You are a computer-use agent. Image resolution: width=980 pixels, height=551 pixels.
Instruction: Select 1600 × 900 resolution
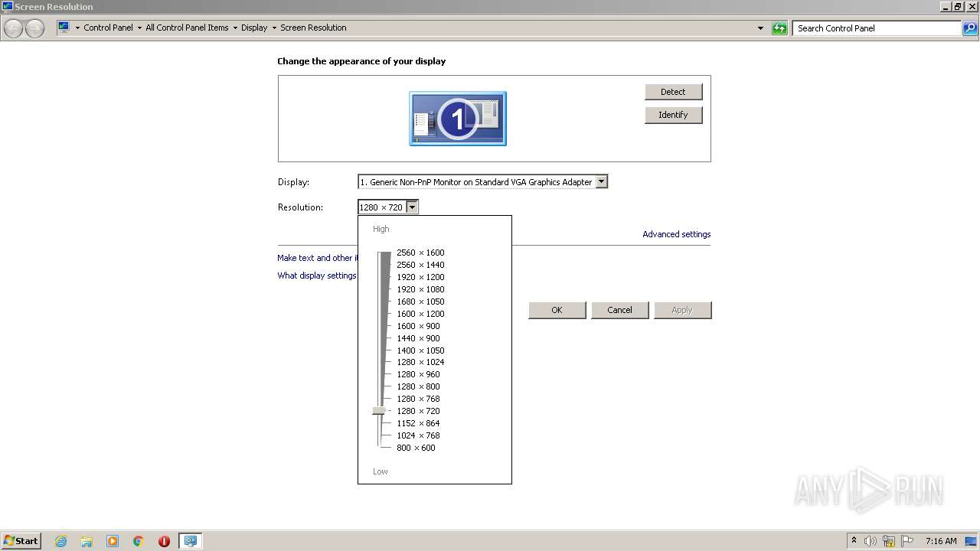coord(418,326)
